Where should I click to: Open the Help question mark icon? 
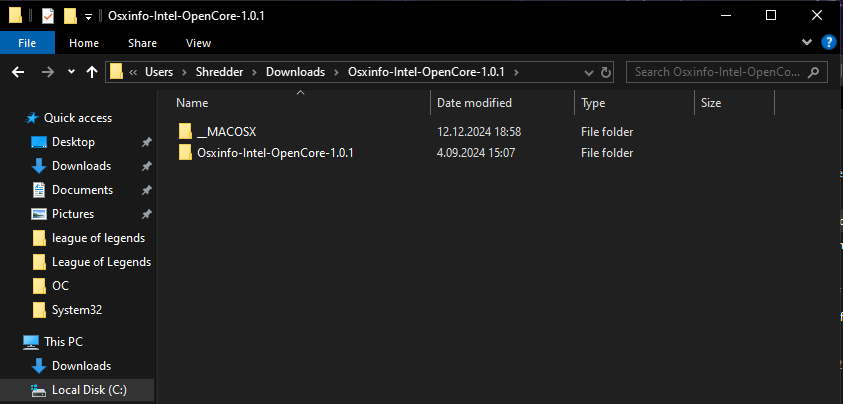point(828,43)
